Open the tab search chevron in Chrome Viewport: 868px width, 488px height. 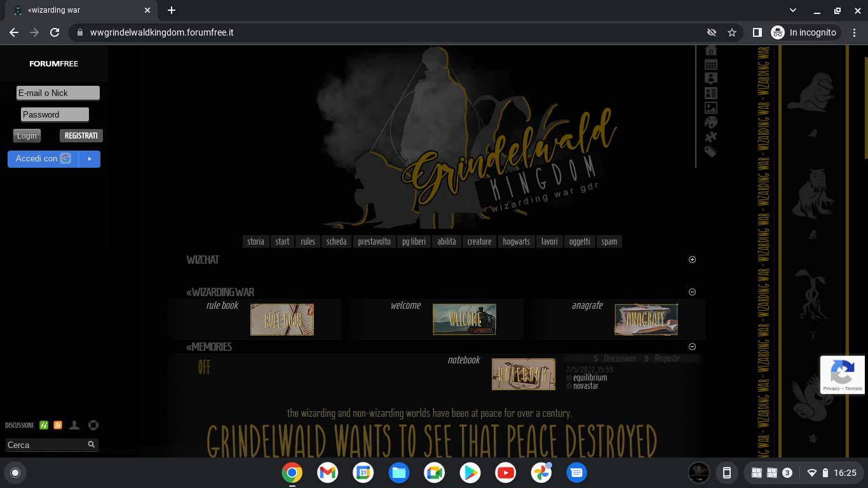793,10
